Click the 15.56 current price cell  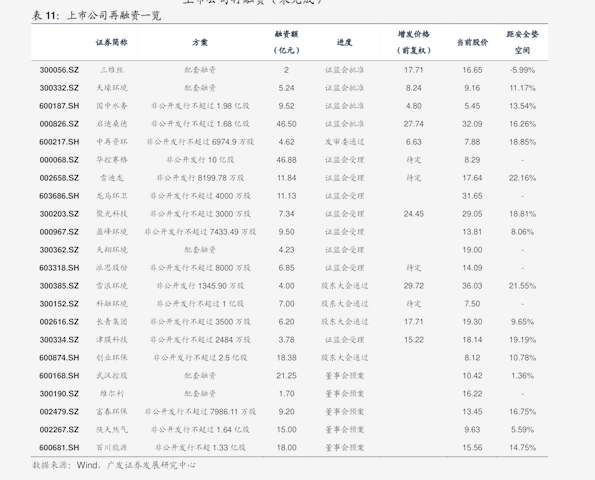point(472,448)
